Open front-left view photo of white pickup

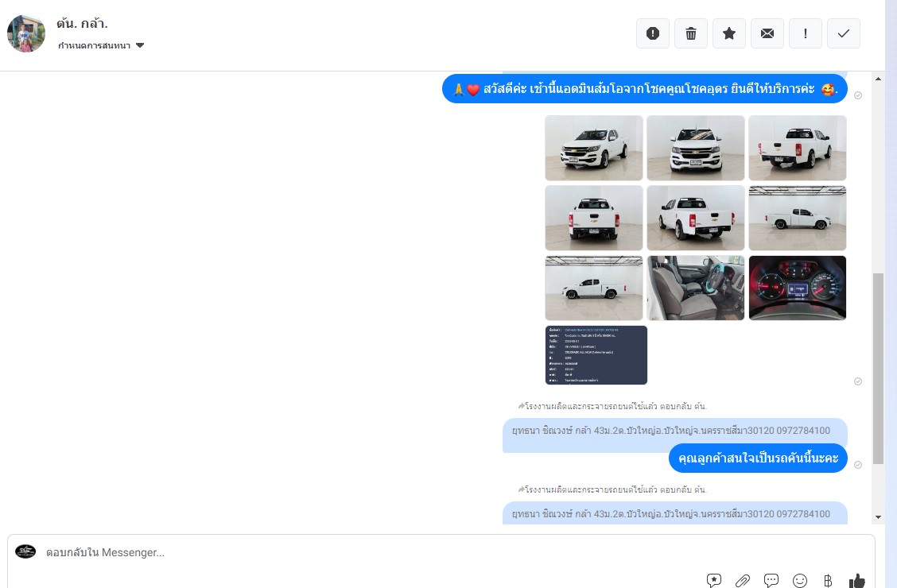pos(594,148)
